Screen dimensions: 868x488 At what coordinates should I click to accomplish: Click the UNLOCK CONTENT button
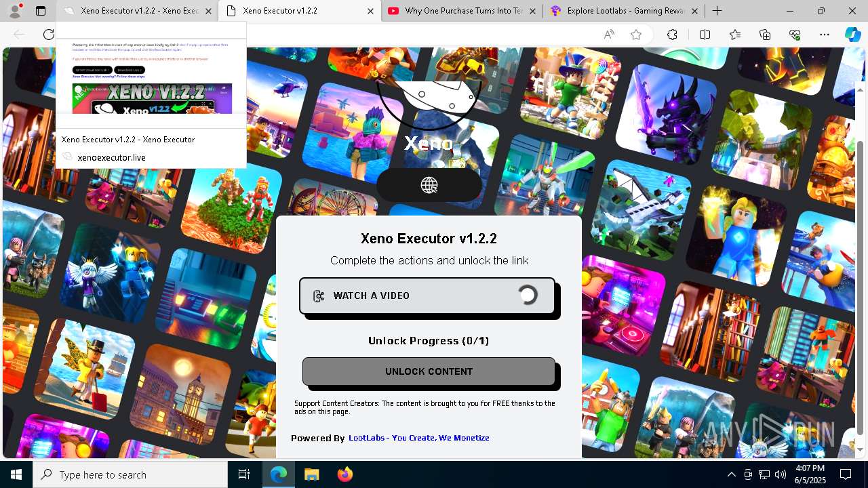(x=429, y=371)
